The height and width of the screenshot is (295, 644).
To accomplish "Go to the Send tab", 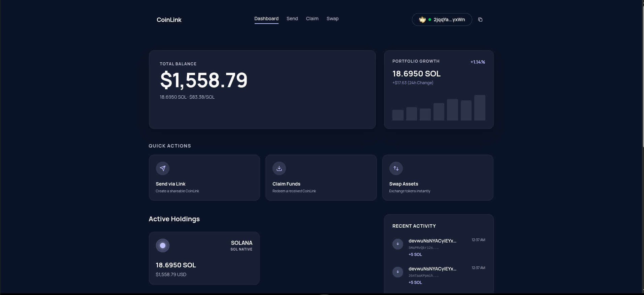I will pyautogui.click(x=292, y=19).
